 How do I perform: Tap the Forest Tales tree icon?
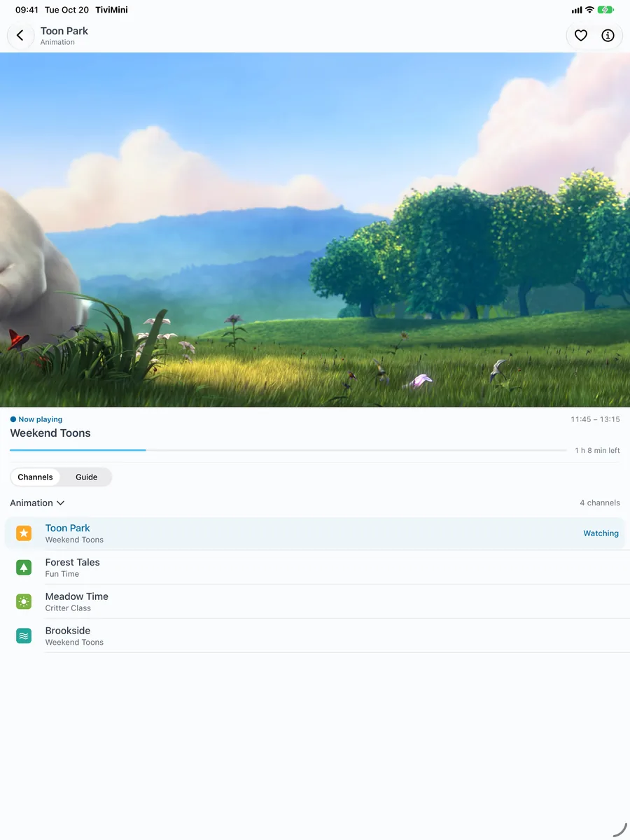pos(24,568)
